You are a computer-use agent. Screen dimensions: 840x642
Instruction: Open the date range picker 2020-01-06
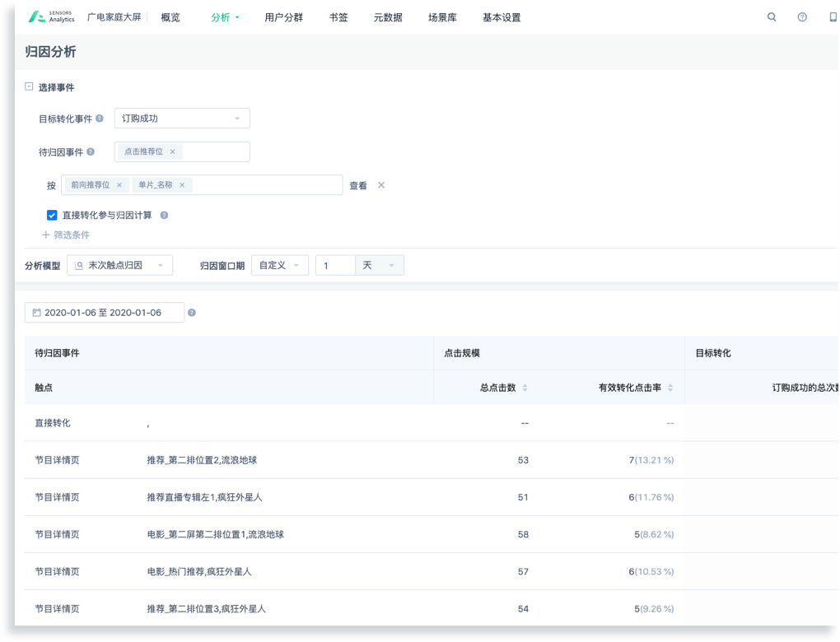coord(105,313)
